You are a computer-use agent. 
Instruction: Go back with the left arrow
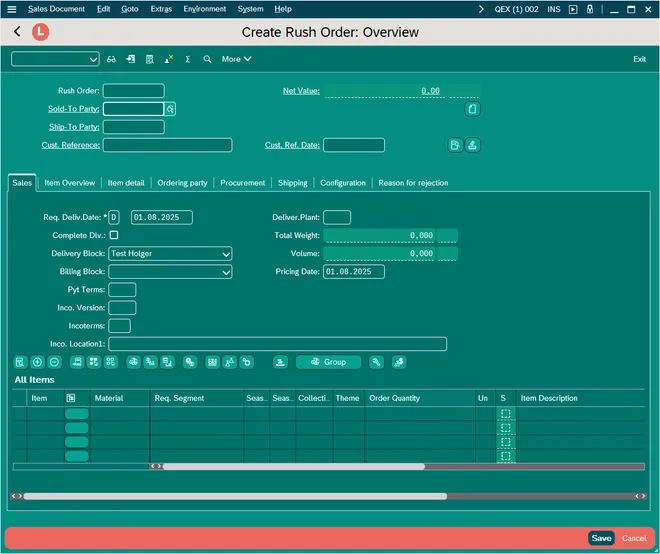17,32
